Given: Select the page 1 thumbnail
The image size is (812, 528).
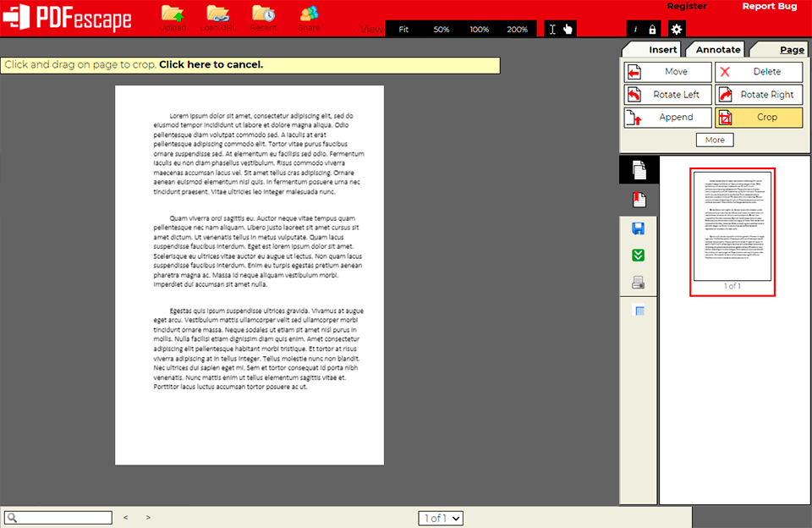Looking at the screenshot, I should pyautogui.click(x=732, y=232).
